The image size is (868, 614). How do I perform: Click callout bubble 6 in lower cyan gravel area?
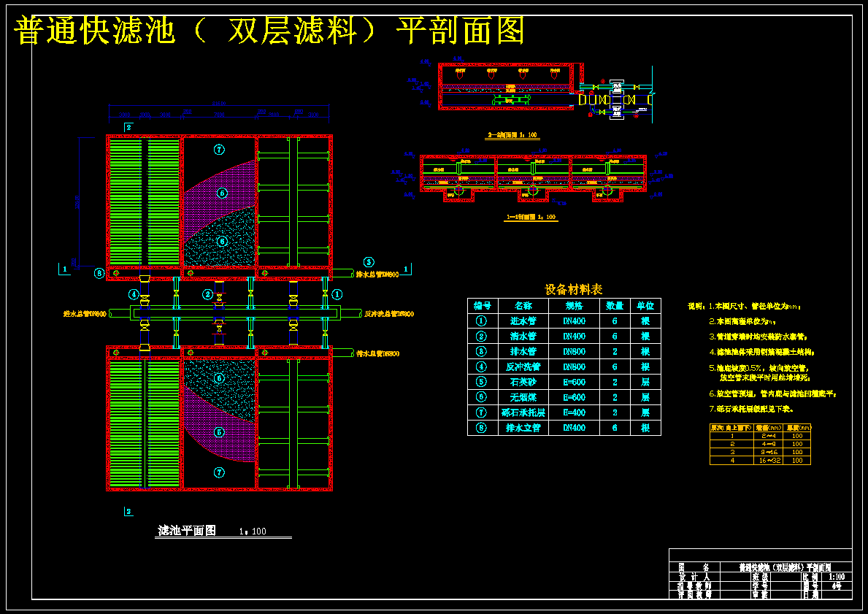click(x=219, y=378)
